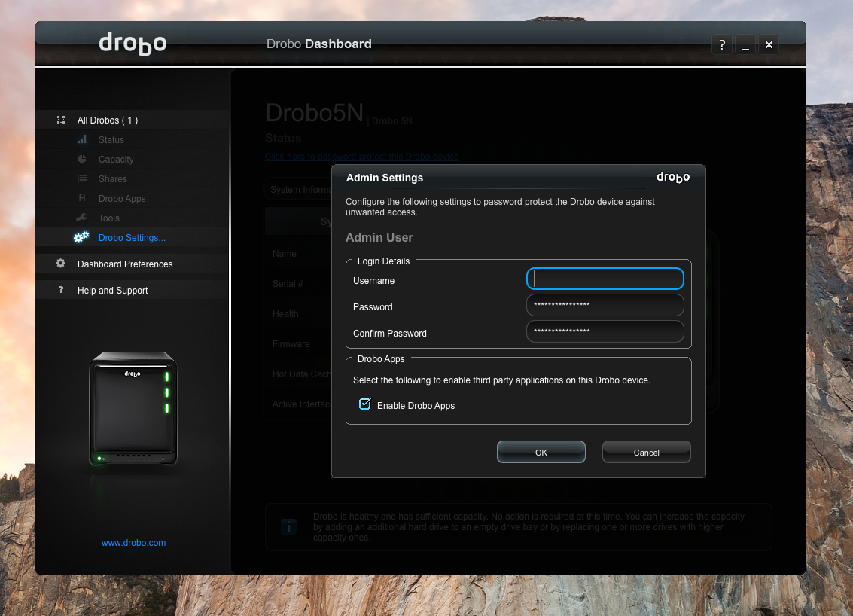Viewport: 853px width, 616px height.
Task: Focus the Username input field
Action: coord(605,279)
